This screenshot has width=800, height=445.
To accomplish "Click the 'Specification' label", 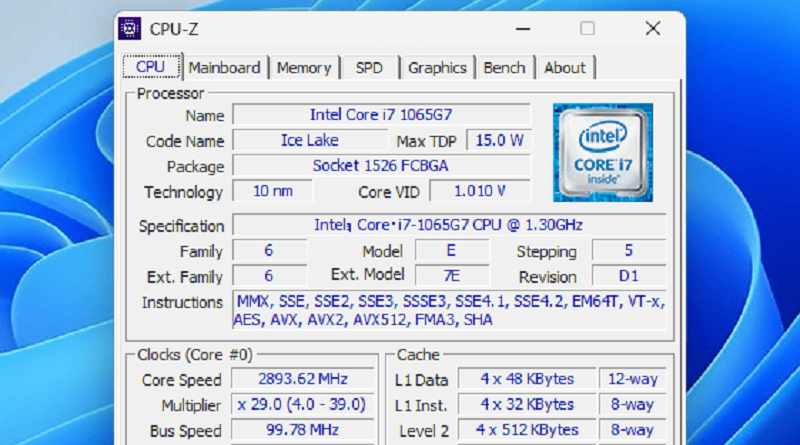I will click(182, 226).
